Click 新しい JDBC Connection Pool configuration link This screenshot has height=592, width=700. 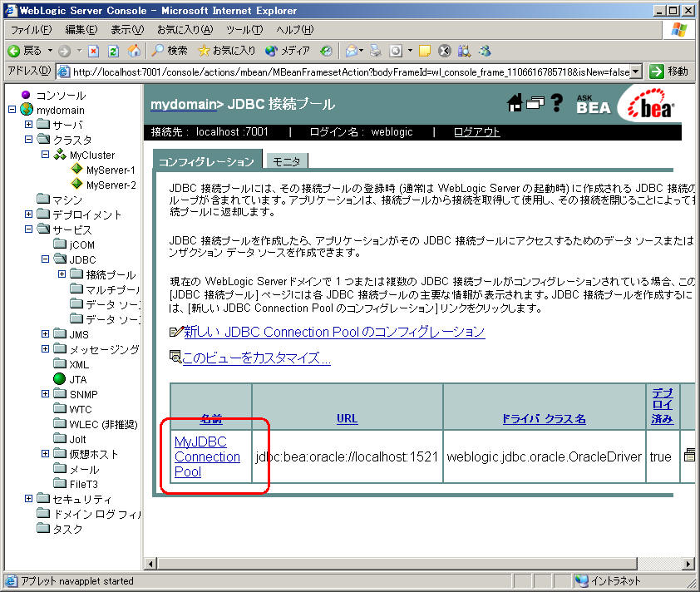[x=333, y=332]
